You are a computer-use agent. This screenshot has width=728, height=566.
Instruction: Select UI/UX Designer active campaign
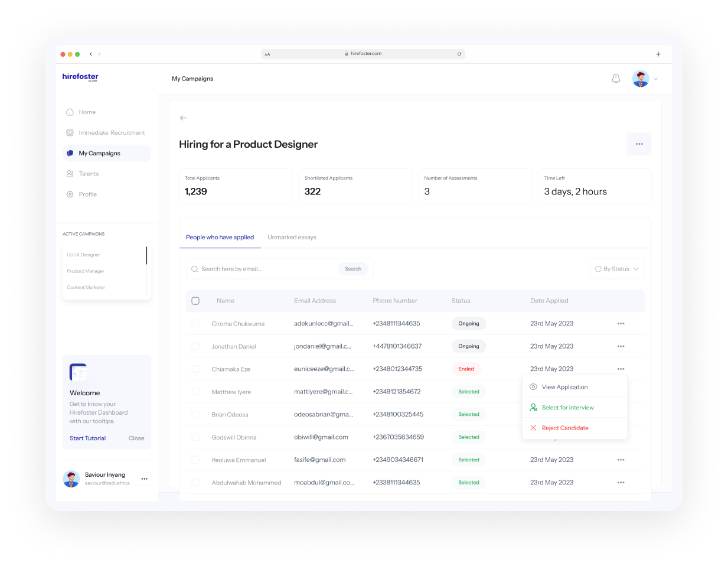(83, 255)
